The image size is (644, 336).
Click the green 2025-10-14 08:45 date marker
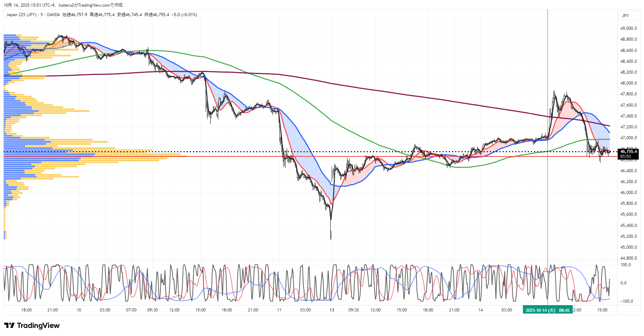pos(547,310)
